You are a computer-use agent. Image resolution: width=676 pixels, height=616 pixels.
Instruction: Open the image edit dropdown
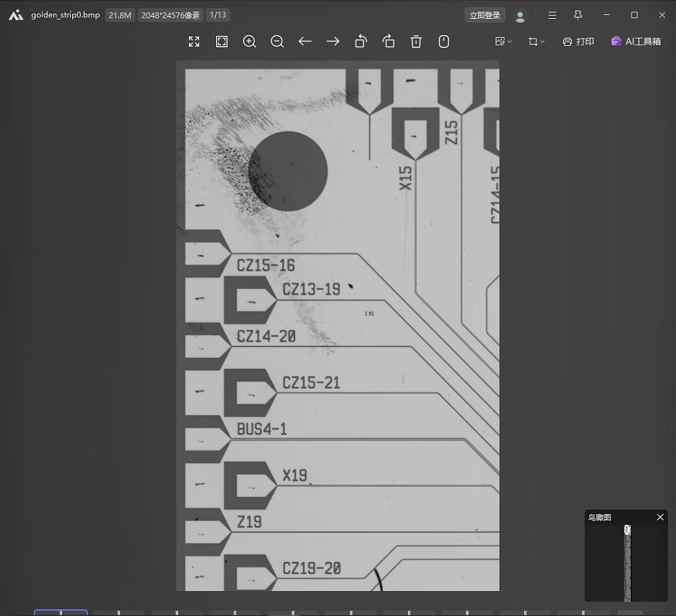pyautogui.click(x=503, y=42)
